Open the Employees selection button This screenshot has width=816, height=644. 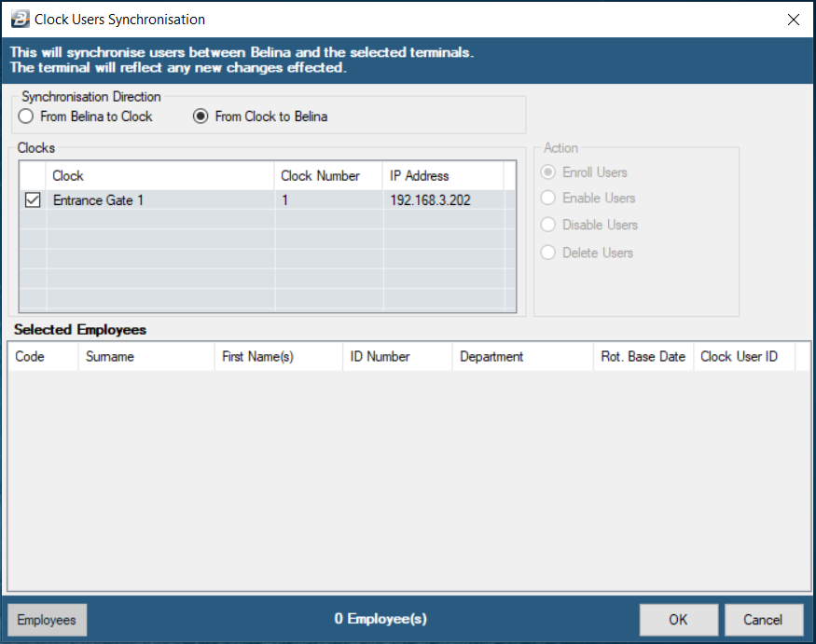(x=47, y=620)
